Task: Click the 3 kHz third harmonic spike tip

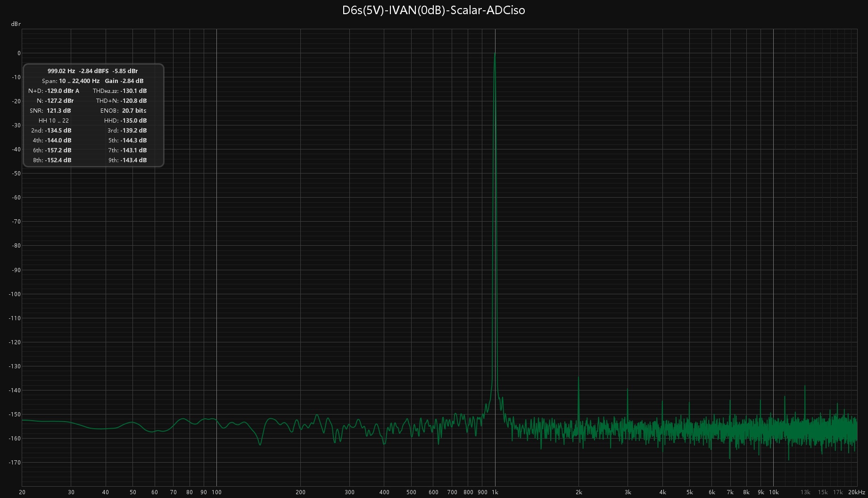Action: pos(628,389)
